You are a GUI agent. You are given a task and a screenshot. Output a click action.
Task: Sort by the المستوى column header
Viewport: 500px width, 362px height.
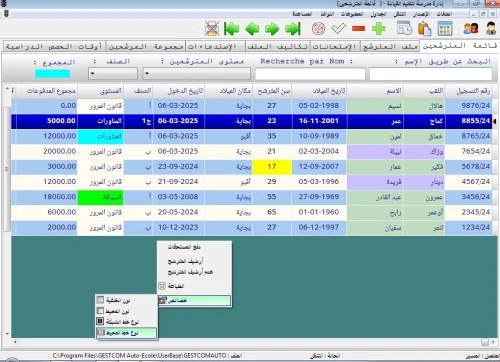click(x=100, y=91)
